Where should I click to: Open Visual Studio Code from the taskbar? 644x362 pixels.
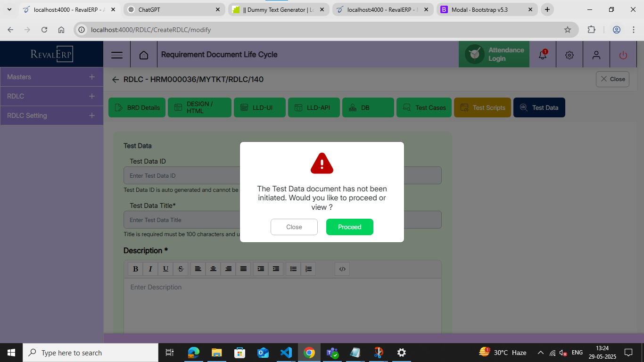(x=286, y=353)
